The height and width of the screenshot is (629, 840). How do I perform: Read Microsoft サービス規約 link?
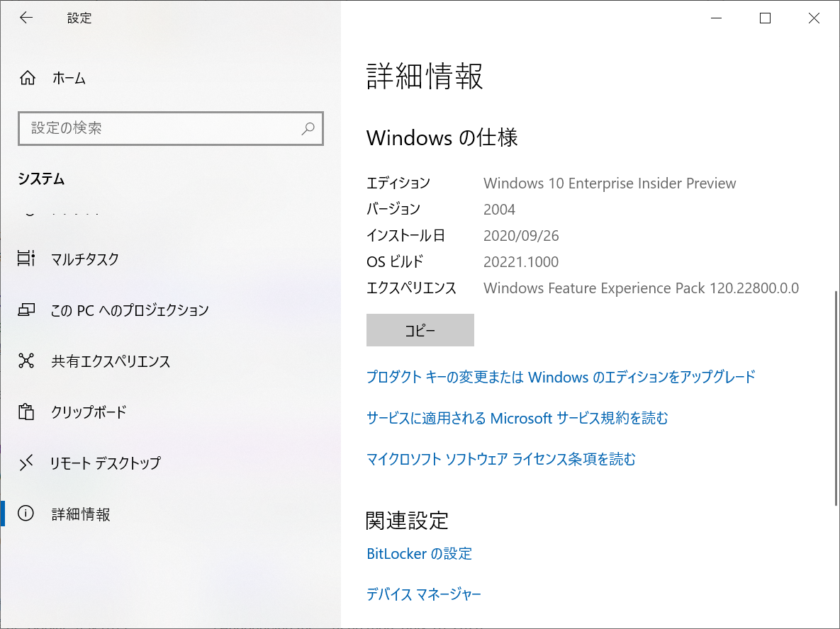tap(517, 418)
